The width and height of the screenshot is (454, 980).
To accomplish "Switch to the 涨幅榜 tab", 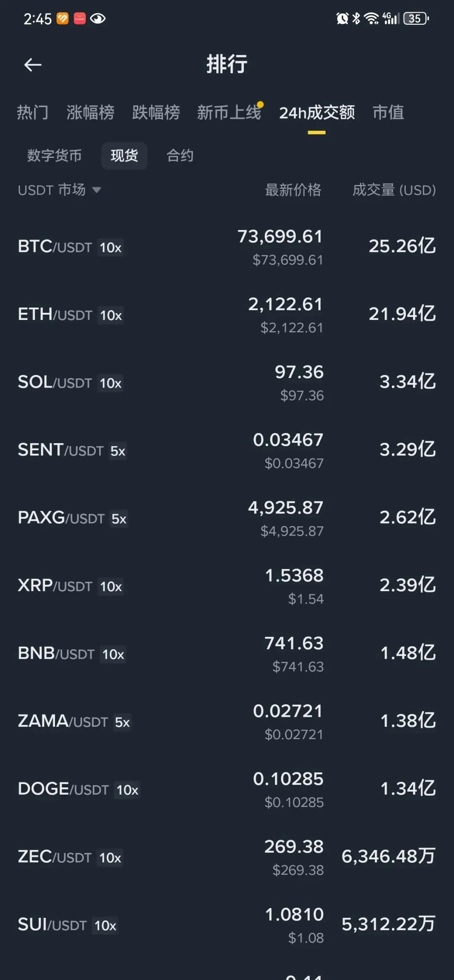I will click(x=90, y=113).
